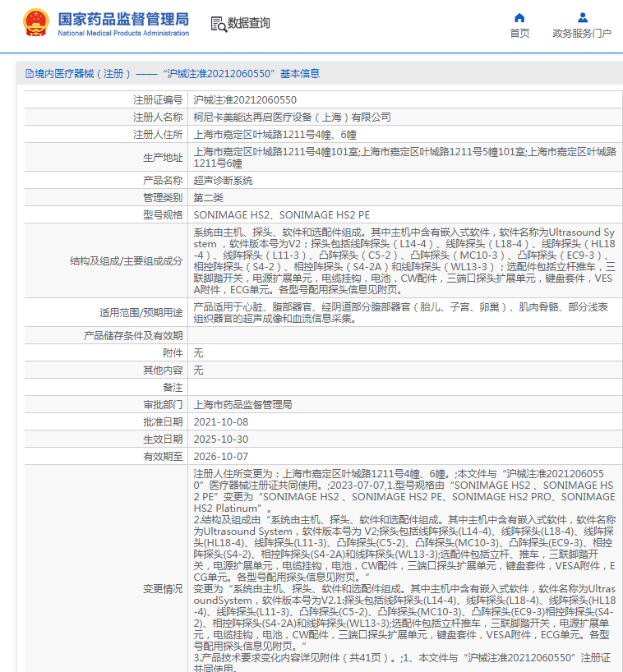
Task: Click the 首页 house icon
Action: [x=519, y=17]
